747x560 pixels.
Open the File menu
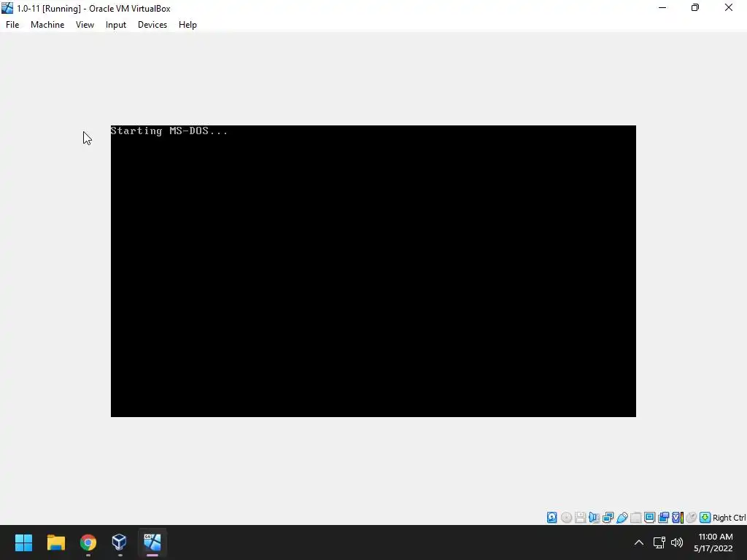(x=12, y=25)
